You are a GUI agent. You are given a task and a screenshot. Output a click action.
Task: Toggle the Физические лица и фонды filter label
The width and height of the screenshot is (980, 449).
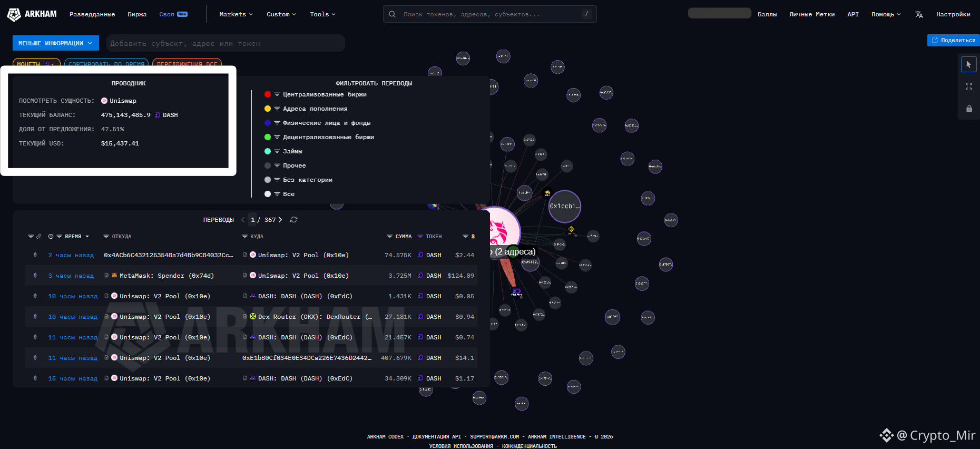[x=327, y=123]
